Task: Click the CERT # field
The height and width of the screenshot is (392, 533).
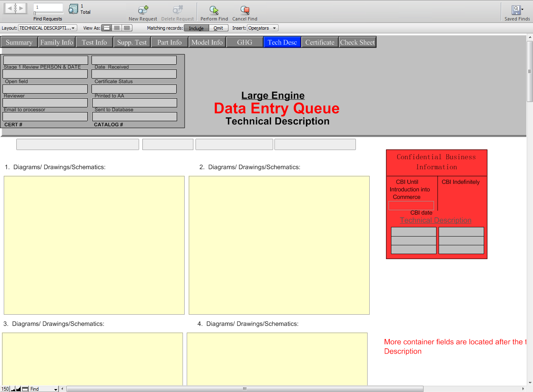Action: pyautogui.click(x=45, y=117)
